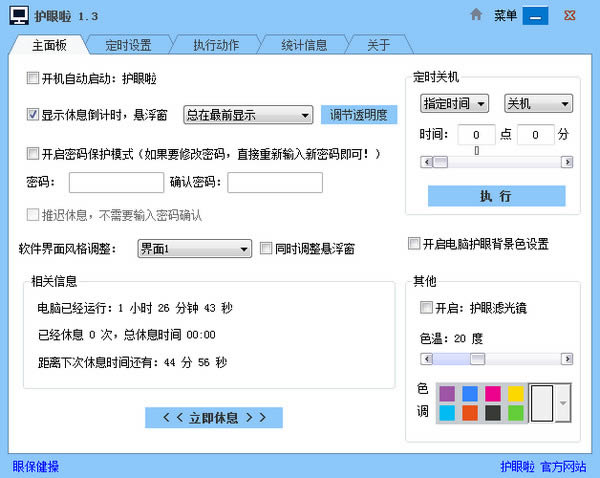The height and width of the screenshot is (478, 600).
Task: Click the 密码 input field
Action: tap(116, 183)
